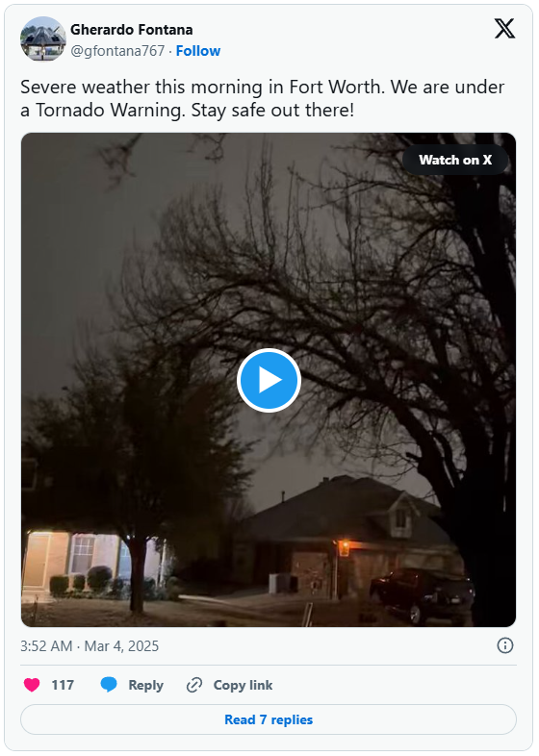Click the blue reply bubble icon
539x756 pixels.
coord(109,685)
